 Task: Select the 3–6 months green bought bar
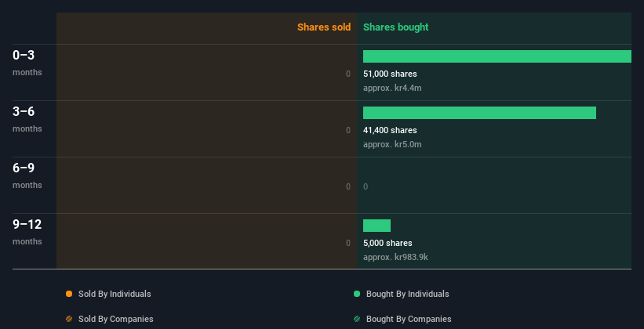pyautogui.click(x=479, y=113)
